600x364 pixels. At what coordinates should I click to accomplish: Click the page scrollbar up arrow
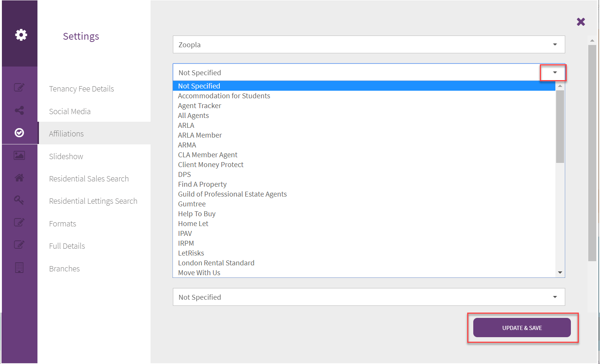click(x=592, y=40)
